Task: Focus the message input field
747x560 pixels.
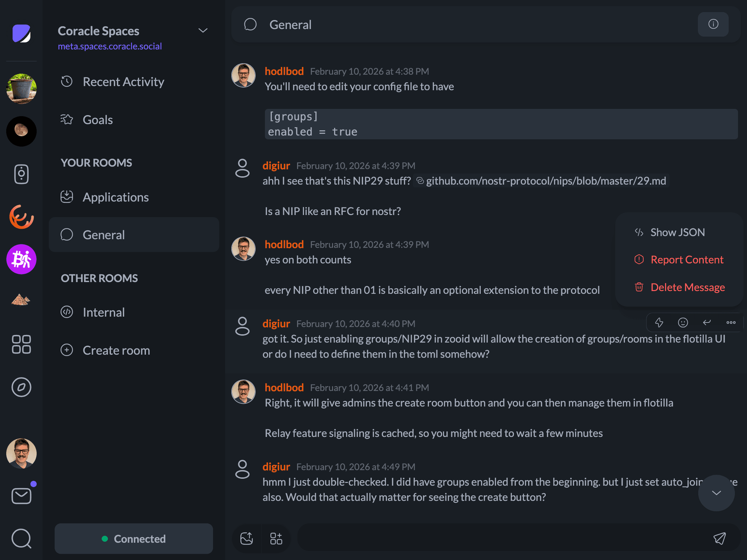Action: click(x=501, y=538)
